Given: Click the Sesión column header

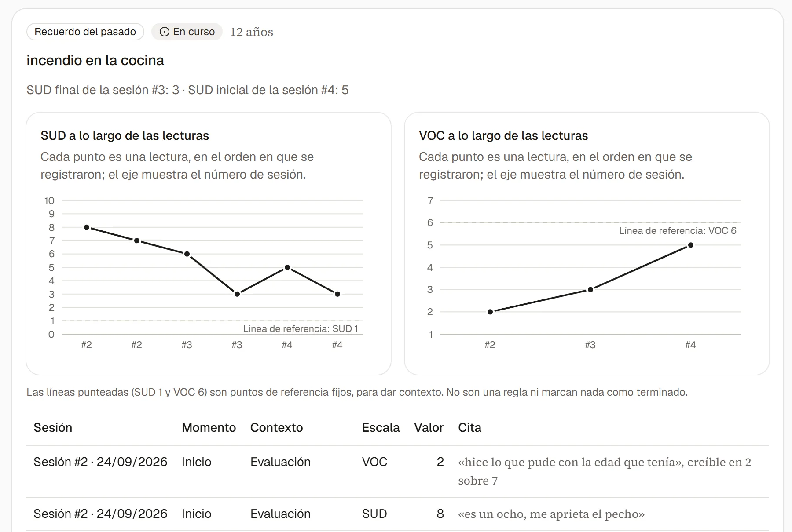Looking at the screenshot, I should 53,427.
